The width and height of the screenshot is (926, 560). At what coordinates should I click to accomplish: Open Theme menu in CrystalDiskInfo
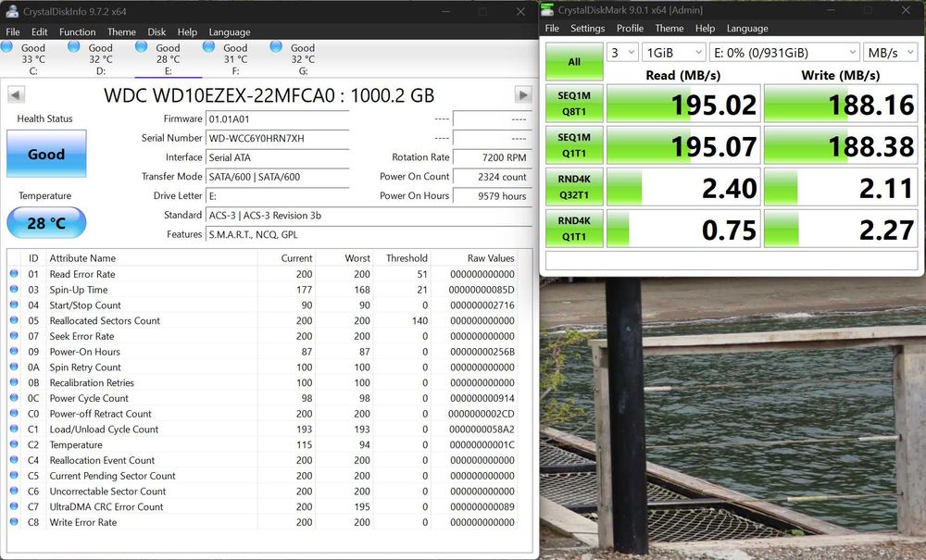(x=121, y=31)
